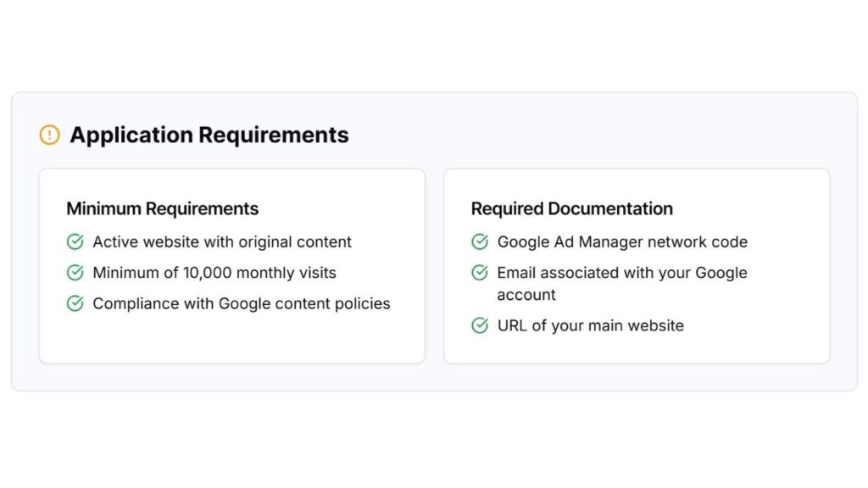Click the Required Documentation card title
Screen dimensions: 868x488
pyautogui.click(x=572, y=208)
